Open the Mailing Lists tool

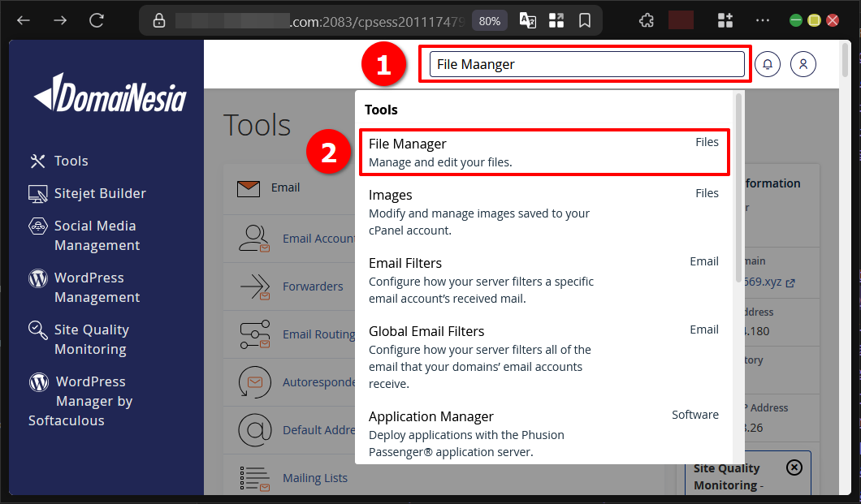[315, 478]
